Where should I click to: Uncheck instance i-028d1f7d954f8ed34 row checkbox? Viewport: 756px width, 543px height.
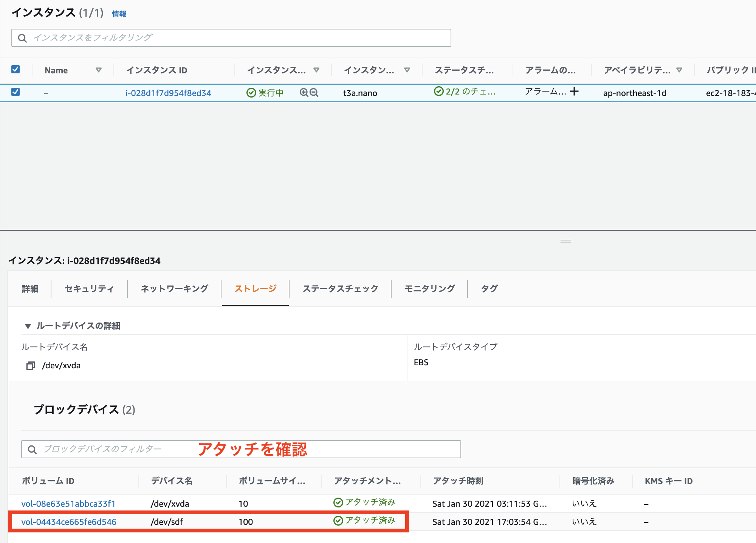point(15,92)
